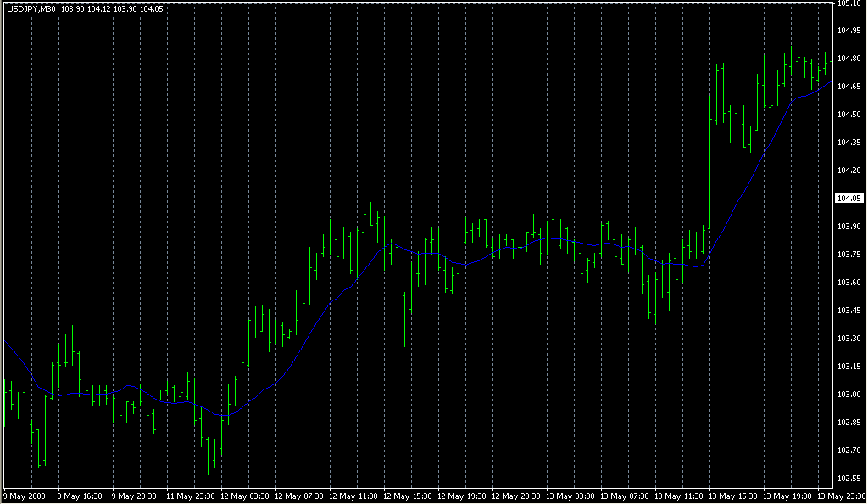Click the 104.95 price axis label

click(x=849, y=31)
